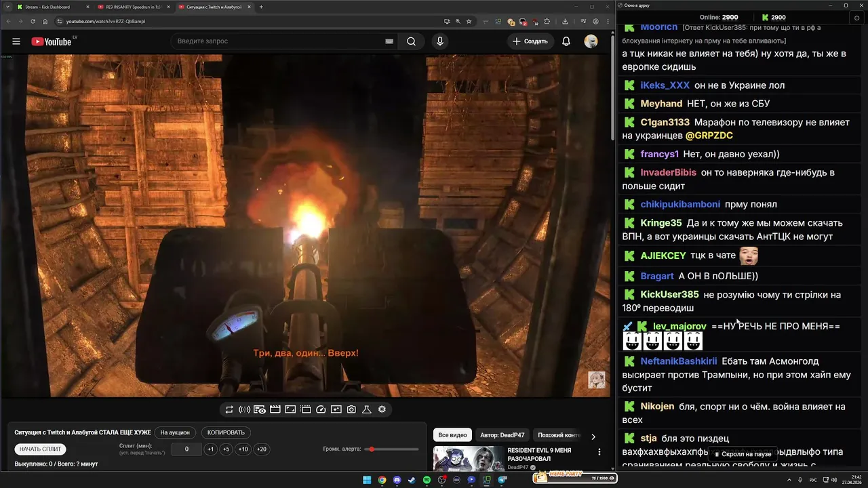Focus the Введите запрос search field
The height and width of the screenshot is (488, 868).
pos(279,41)
